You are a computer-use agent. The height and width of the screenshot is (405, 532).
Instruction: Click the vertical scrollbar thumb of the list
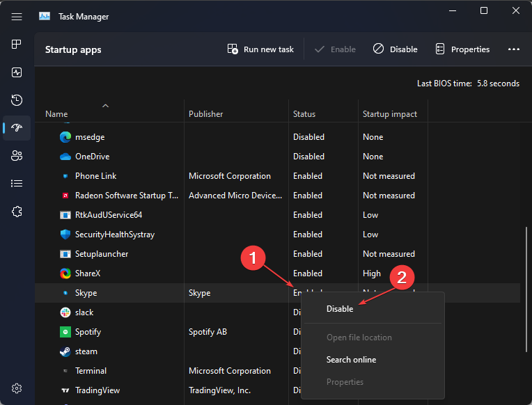coord(526,289)
